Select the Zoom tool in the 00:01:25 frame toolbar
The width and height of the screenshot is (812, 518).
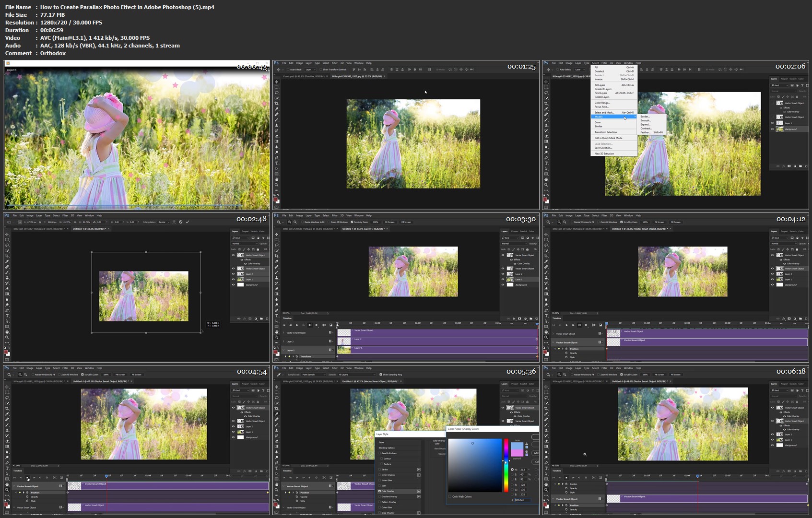coord(277,185)
